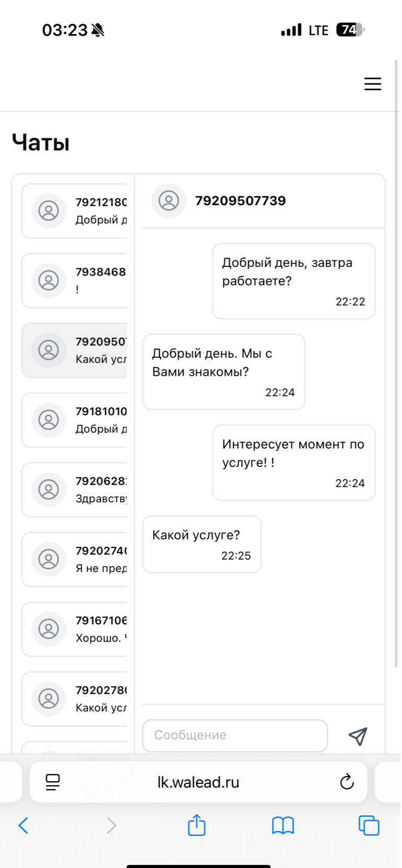Focus the Сообщение message input field

pyautogui.click(x=235, y=735)
